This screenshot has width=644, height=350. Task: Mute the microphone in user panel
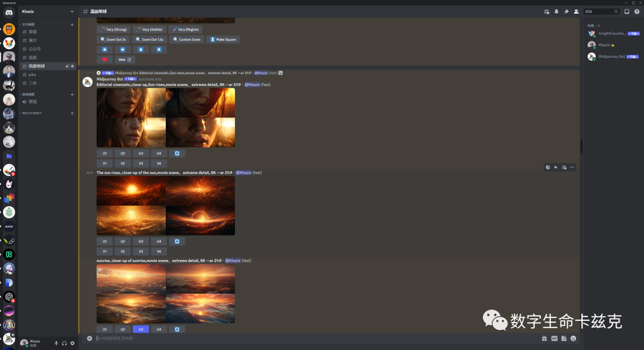57,343
